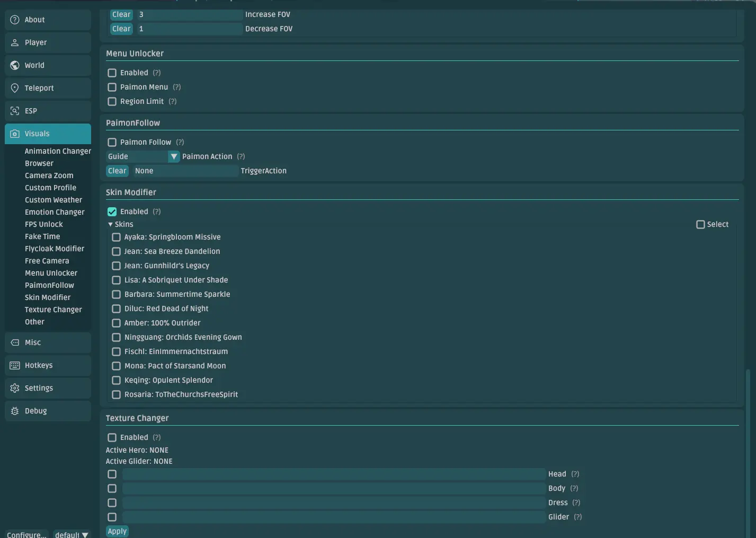
Task: Check Diluc: Red Dead of Night skin
Action: pos(116,308)
